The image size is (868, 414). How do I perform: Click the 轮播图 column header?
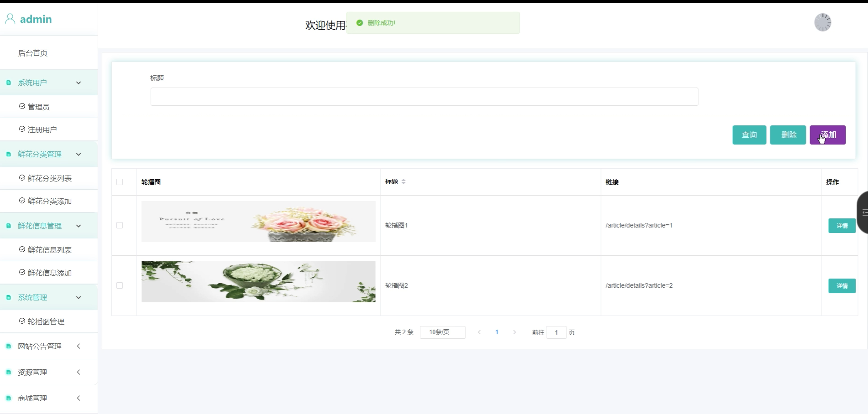coord(151,182)
